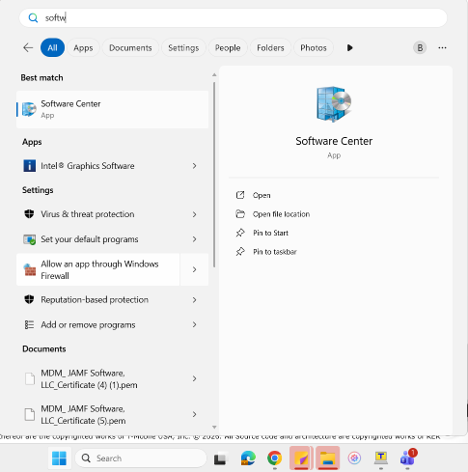Expand Certificate (5).pem result chevron

click(x=194, y=414)
